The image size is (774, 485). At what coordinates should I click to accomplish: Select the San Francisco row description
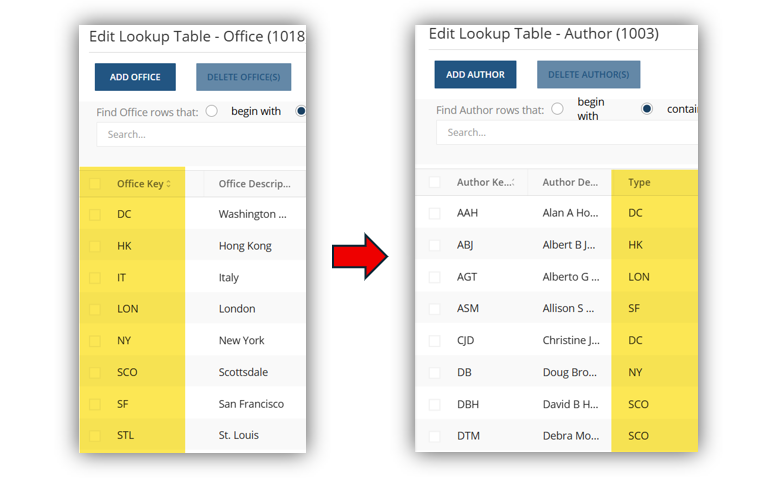click(251, 404)
